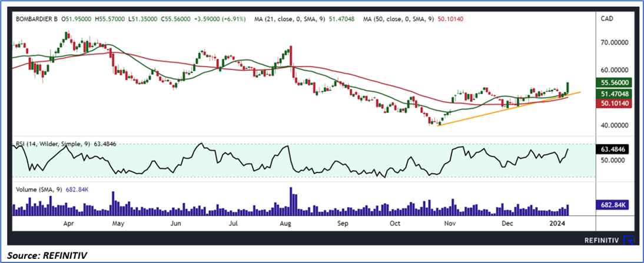Click the Apr label on time axis
Screen dimensions: 644x263
click(69, 224)
